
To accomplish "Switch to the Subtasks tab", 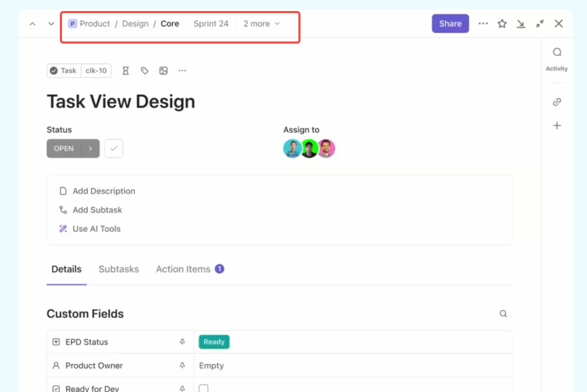I will pos(119,269).
